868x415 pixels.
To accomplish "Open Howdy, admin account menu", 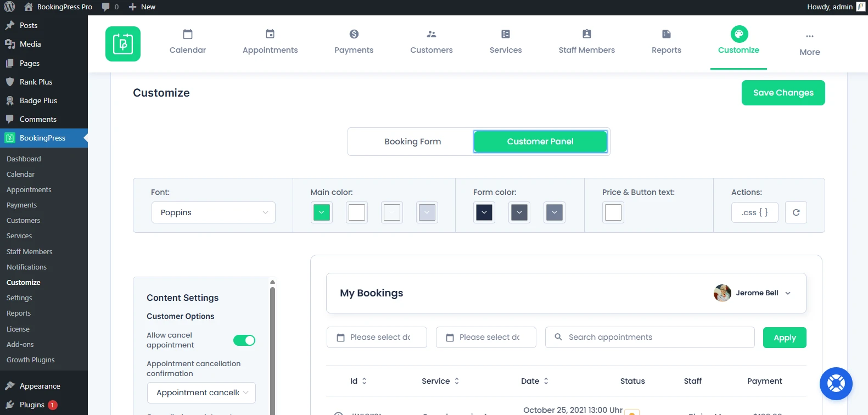I will coord(836,7).
